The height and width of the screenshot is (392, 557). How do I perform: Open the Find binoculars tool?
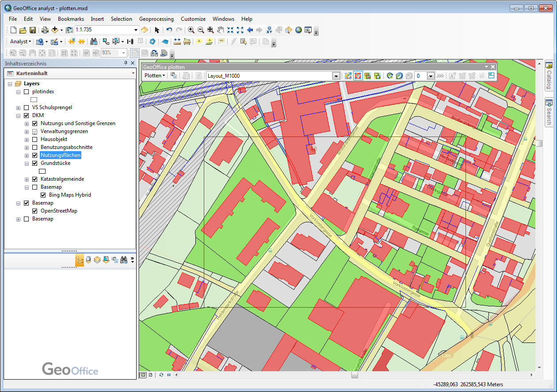click(94, 42)
